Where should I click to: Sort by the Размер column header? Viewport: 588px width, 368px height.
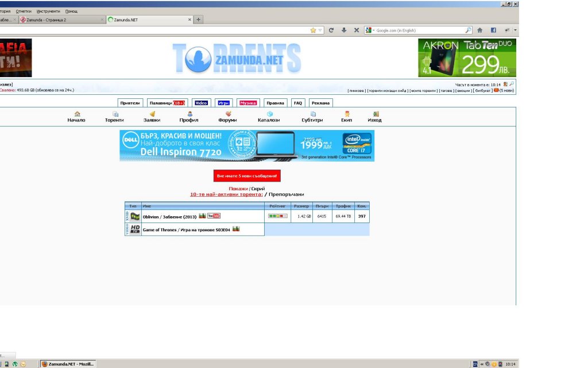(x=301, y=206)
